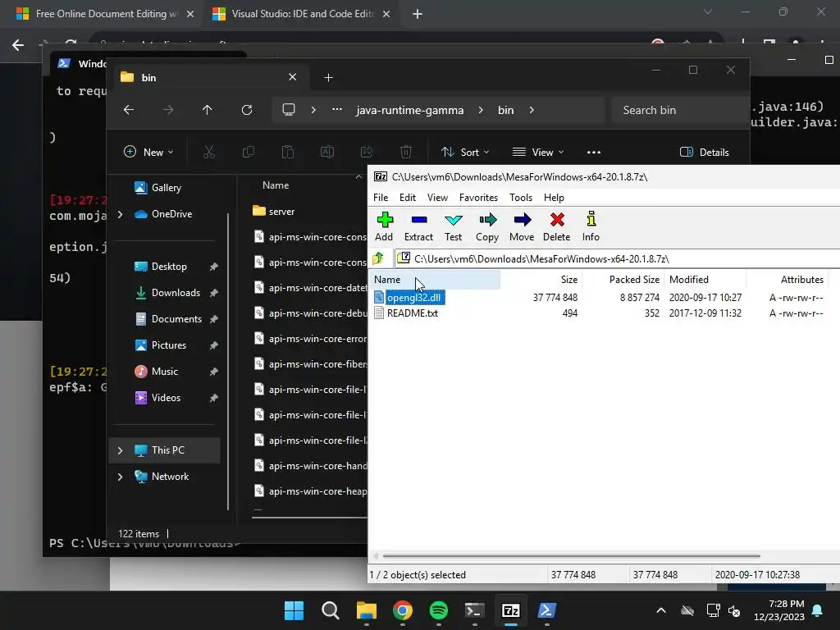Viewport: 840px width, 630px height.
Task: Refresh the bin folder in Explorer
Action: coord(246,110)
